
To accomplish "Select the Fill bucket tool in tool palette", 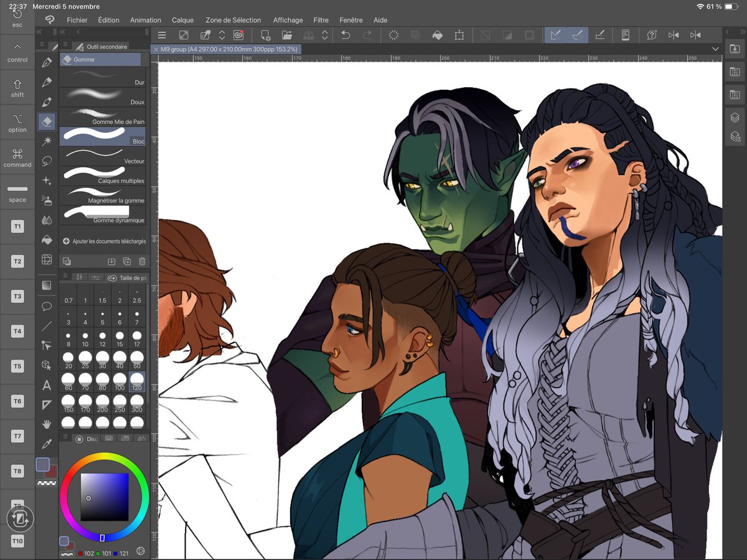I will click(x=47, y=239).
